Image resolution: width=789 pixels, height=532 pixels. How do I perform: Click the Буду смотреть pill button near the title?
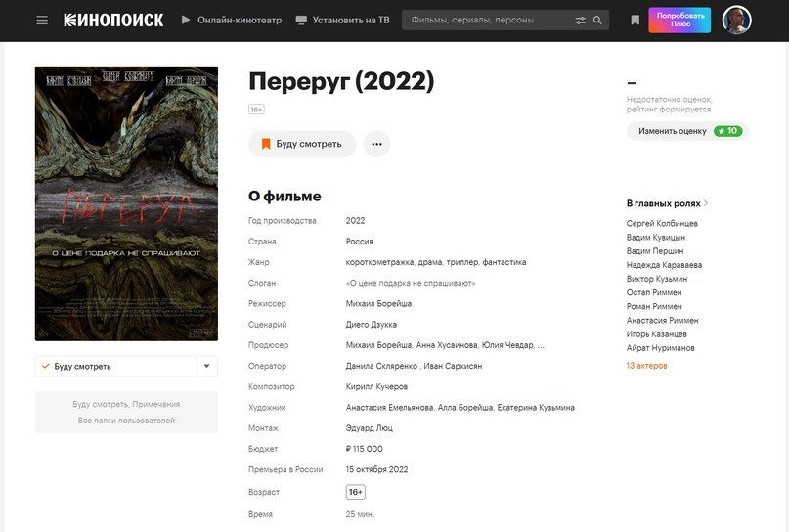(302, 144)
